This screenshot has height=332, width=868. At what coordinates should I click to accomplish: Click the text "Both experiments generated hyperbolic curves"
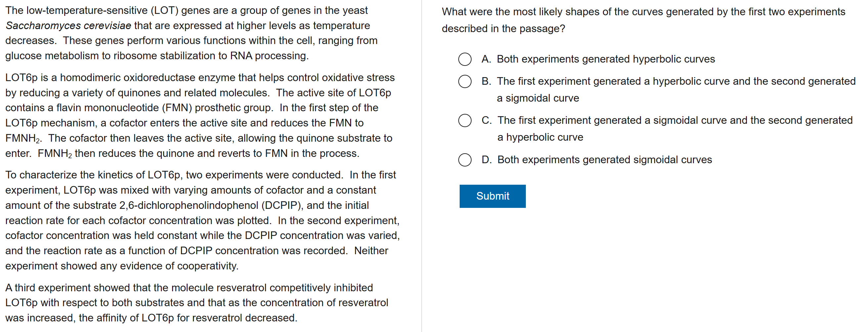click(x=606, y=59)
